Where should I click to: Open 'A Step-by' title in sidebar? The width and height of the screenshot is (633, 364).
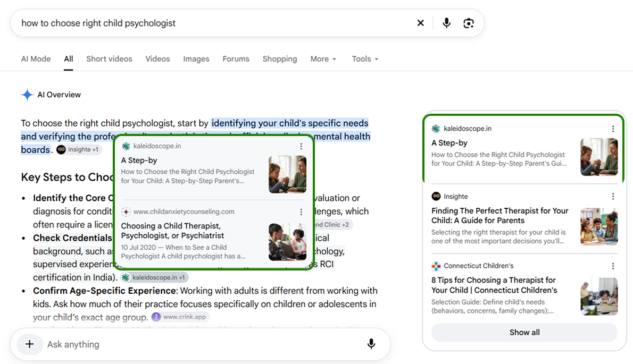pyautogui.click(x=449, y=143)
